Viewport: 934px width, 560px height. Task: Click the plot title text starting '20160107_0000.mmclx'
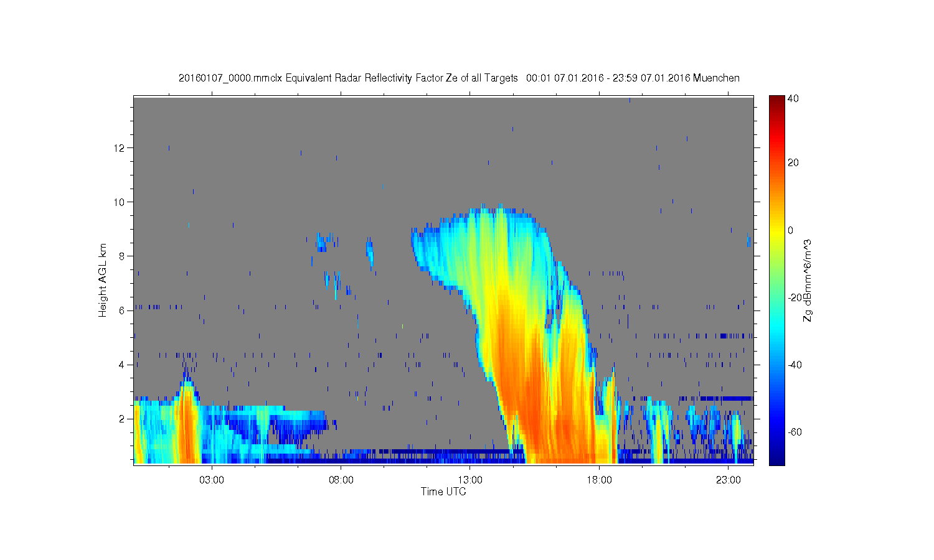click(459, 78)
